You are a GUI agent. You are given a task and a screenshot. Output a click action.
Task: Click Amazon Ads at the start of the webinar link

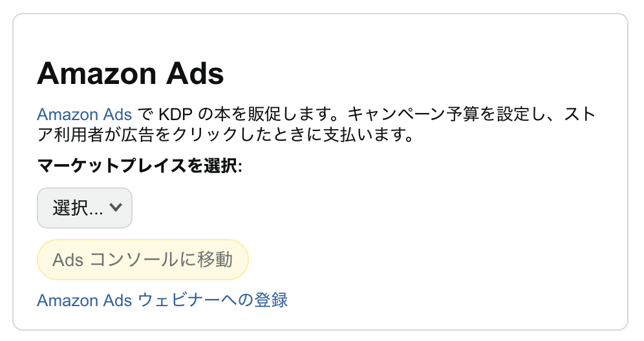coord(84,300)
